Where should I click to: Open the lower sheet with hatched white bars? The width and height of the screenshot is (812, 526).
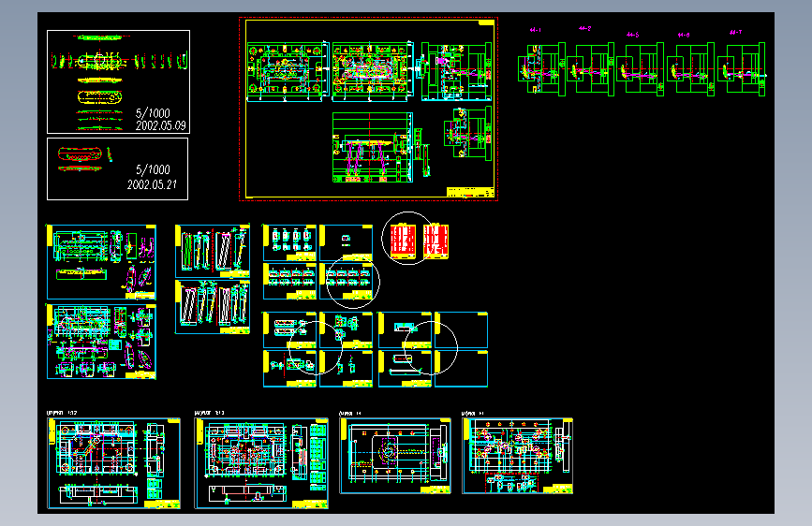pyautogui.click(x=213, y=307)
